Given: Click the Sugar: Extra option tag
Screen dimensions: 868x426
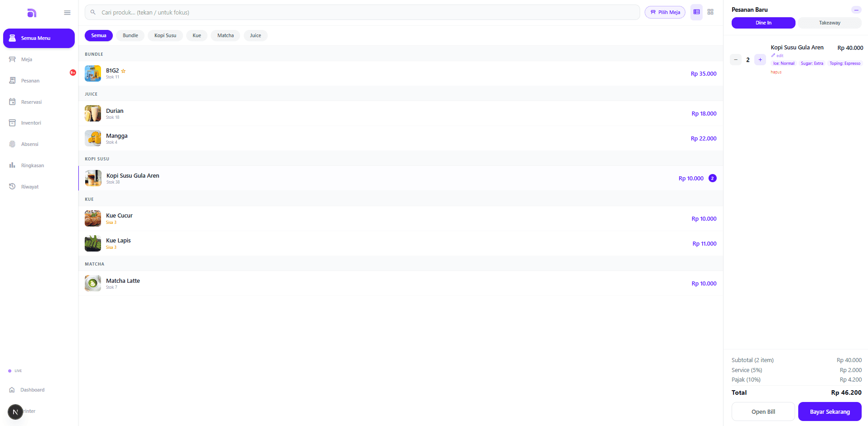Looking at the screenshot, I should coord(812,63).
